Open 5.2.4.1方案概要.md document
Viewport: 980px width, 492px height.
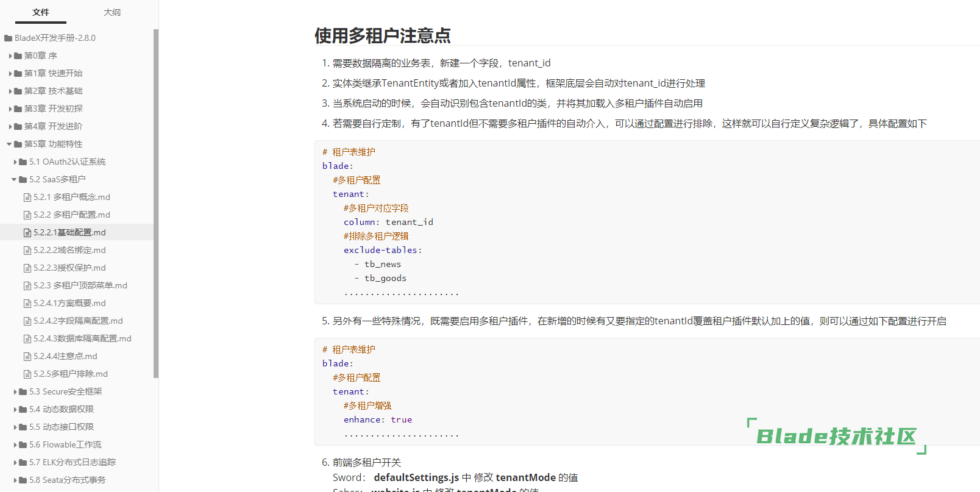tap(69, 303)
